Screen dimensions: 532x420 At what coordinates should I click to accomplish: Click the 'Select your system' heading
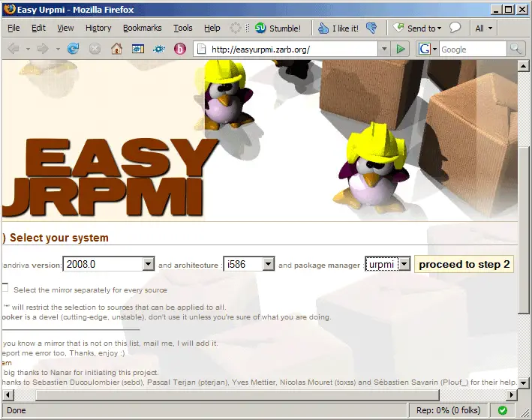59,238
